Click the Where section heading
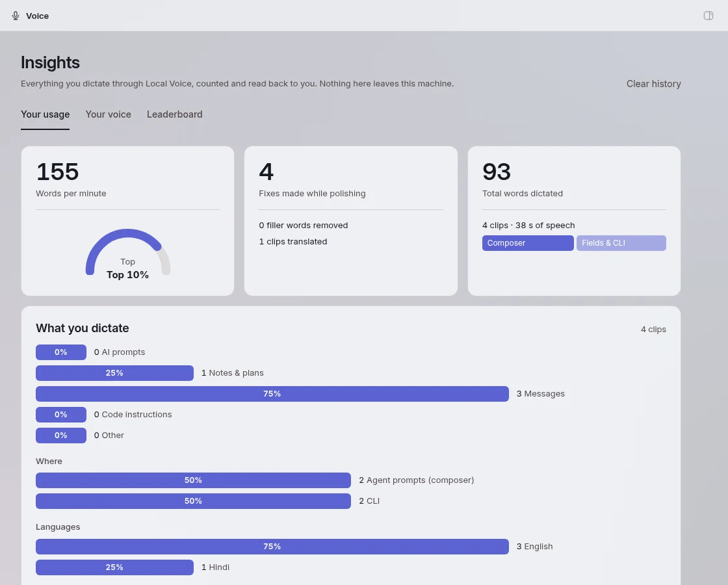The width and height of the screenshot is (728, 585). [49, 461]
